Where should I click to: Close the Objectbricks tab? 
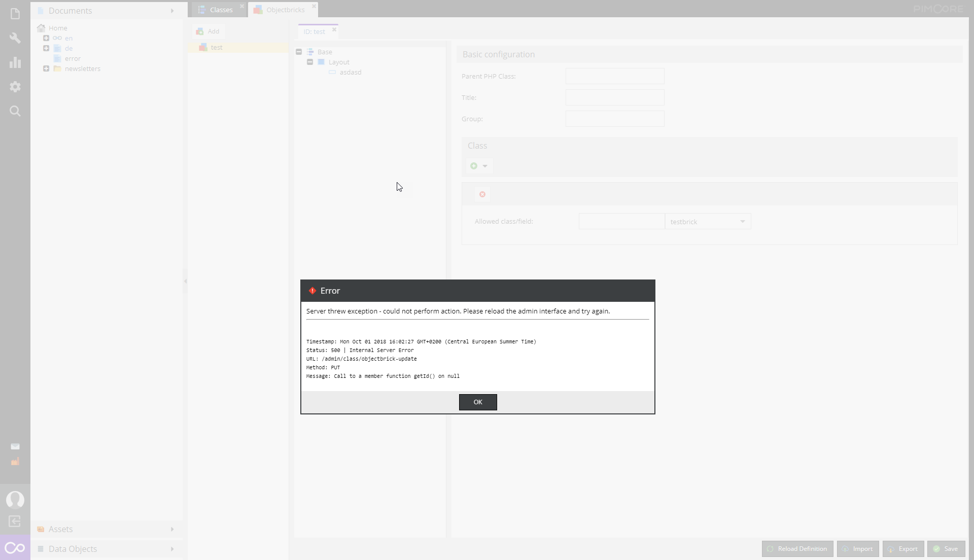(314, 7)
